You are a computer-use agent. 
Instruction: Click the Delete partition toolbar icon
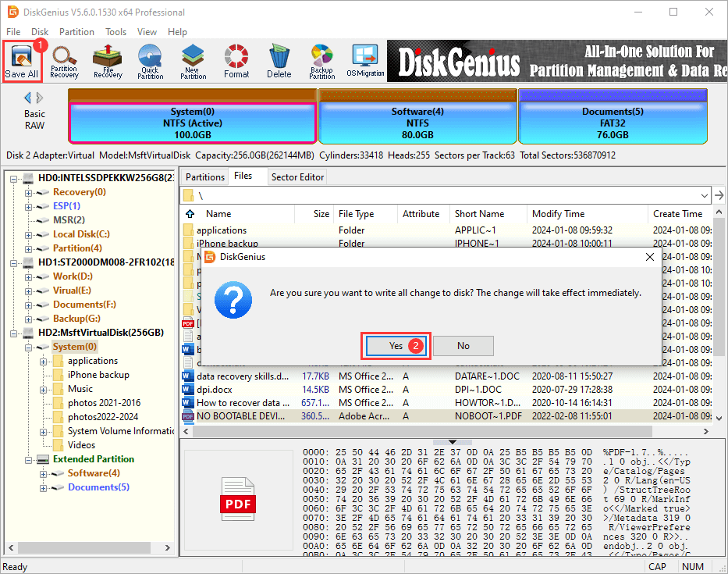(x=279, y=62)
